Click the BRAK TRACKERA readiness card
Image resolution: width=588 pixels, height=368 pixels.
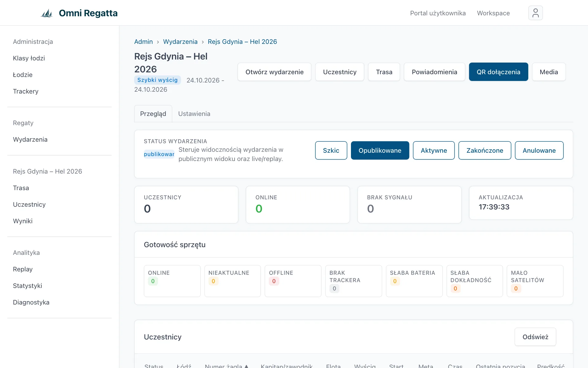(x=353, y=281)
